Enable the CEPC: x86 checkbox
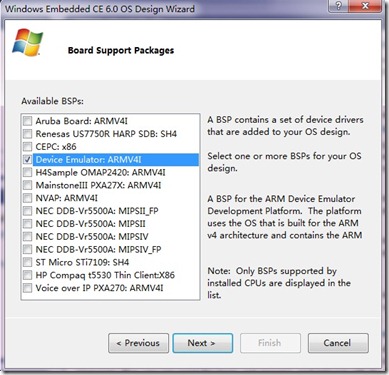The height and width of the screenshot is (375, 389). 28,147
